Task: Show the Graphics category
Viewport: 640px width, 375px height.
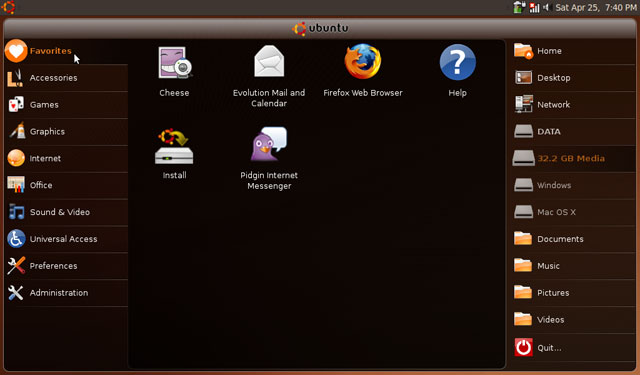Action: (x=66, y=131)
